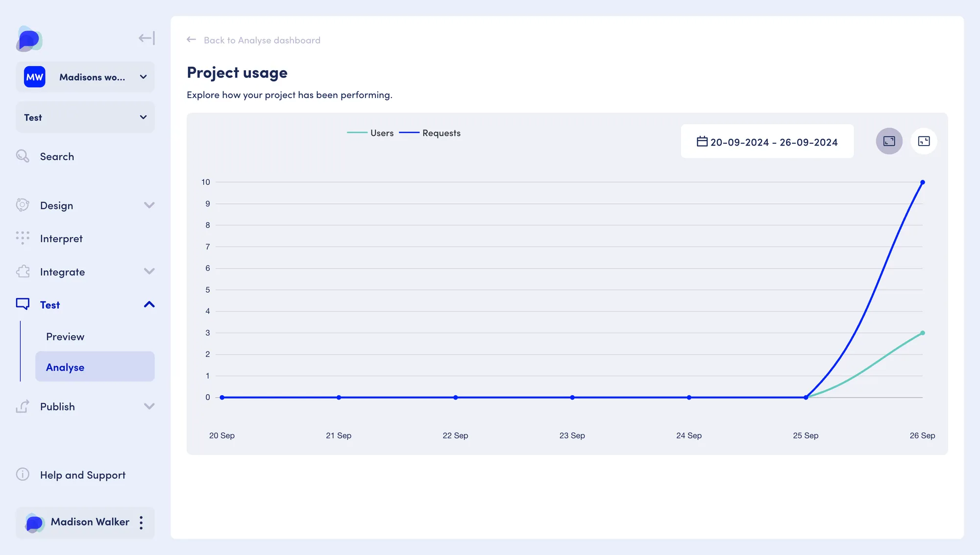Click the Test chat bubble icon

click(x=23, y=304)
